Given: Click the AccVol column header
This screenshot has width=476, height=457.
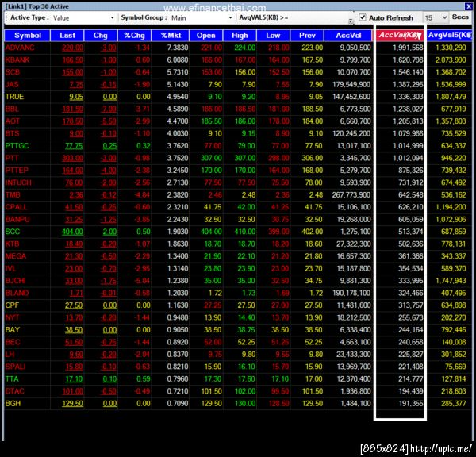Looking at the screenshot, I should [x=348, y=36].
